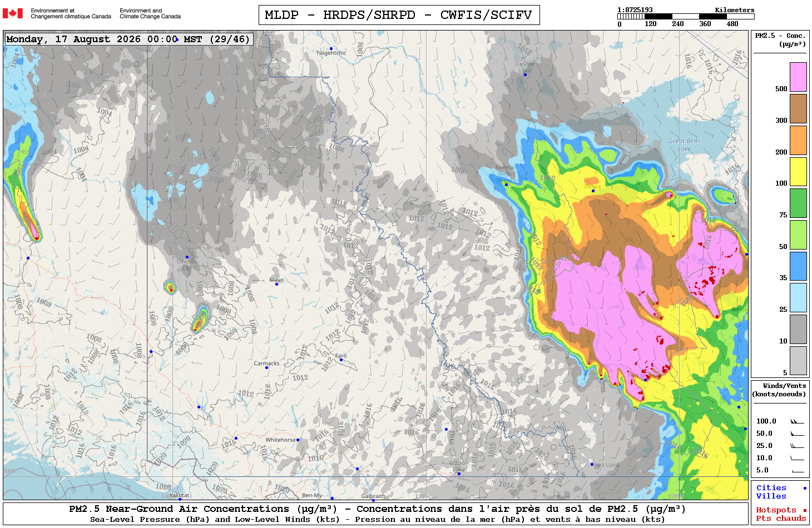
Task: Click the Tsiigehtchic map label
Action: tap(331, 53)
